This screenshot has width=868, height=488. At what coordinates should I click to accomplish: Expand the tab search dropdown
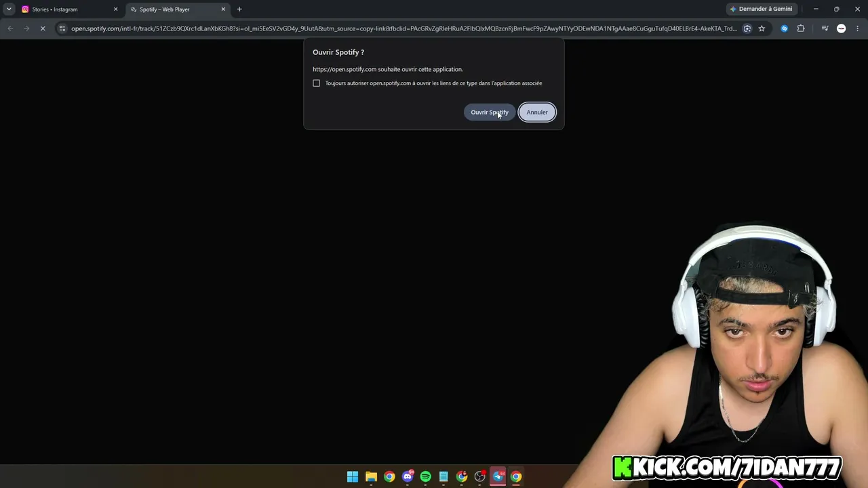pos(9,9)
